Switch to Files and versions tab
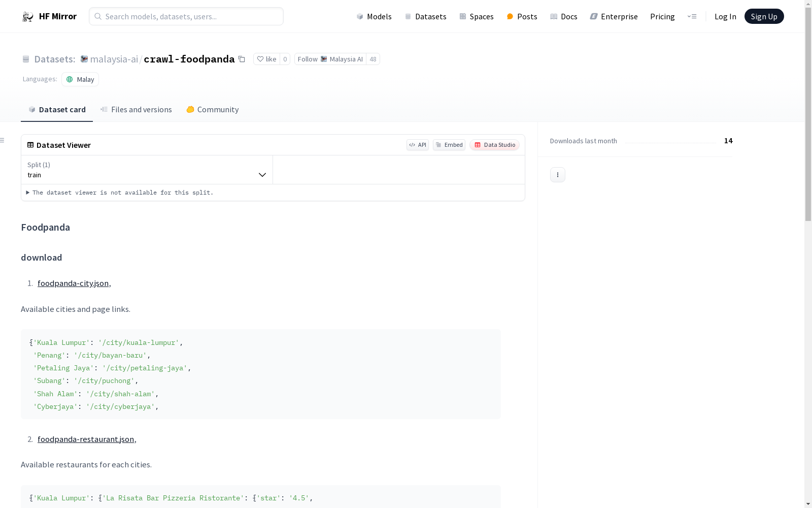The width and height of the screenshot is (812, 508). [136, 109]
